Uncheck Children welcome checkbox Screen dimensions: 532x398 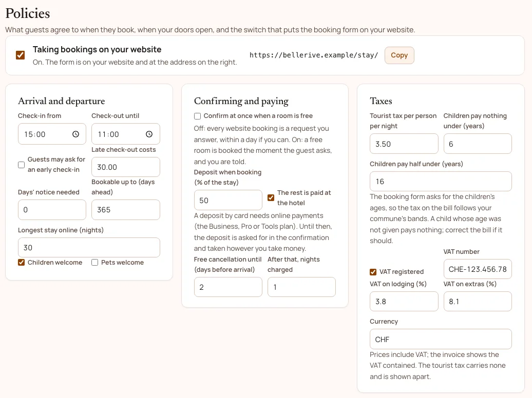click(22, 263)
